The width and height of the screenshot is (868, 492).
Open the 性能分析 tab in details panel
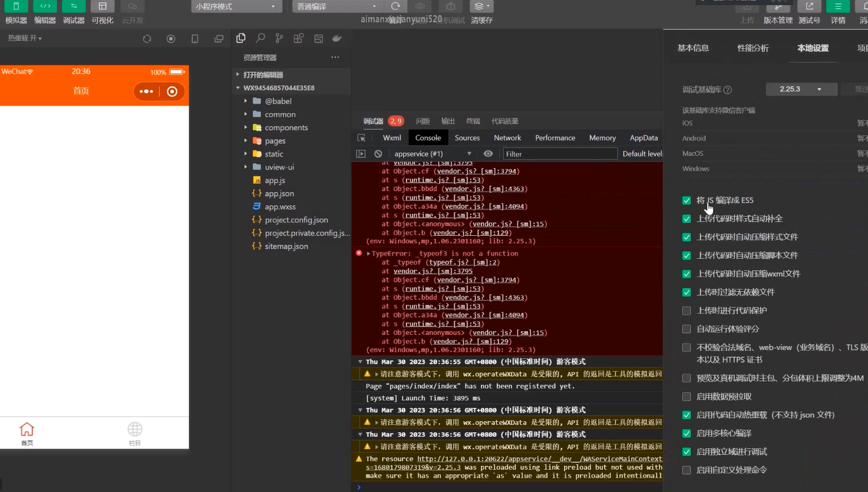(x=753, y=48)
